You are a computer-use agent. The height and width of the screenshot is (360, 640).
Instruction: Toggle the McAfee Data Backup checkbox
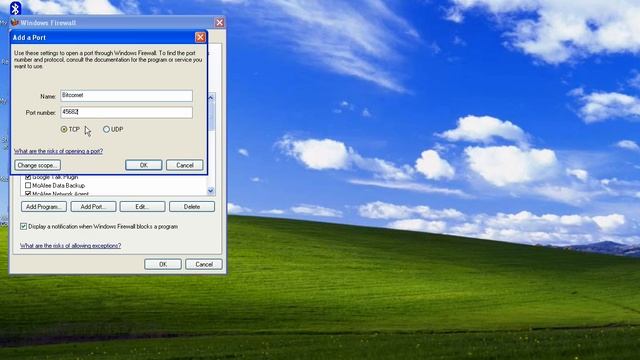click(28, 185)
